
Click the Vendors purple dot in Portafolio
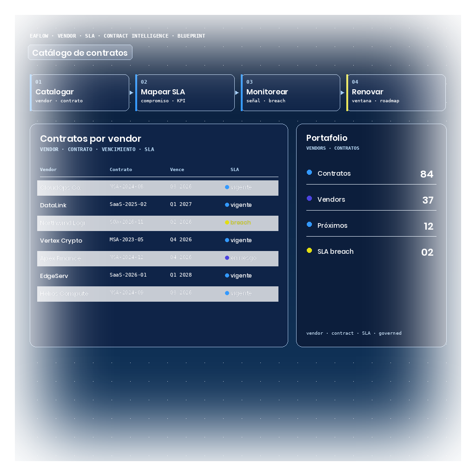point(309,198)
